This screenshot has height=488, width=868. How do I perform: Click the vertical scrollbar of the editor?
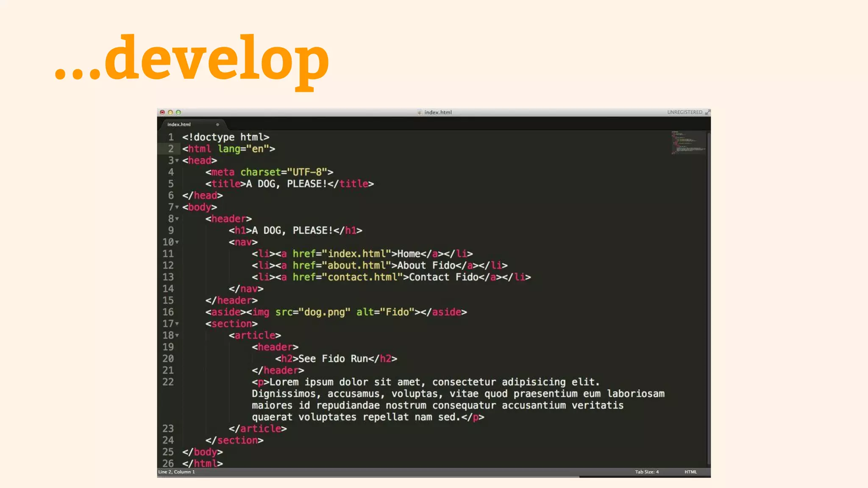coord(709,299)
